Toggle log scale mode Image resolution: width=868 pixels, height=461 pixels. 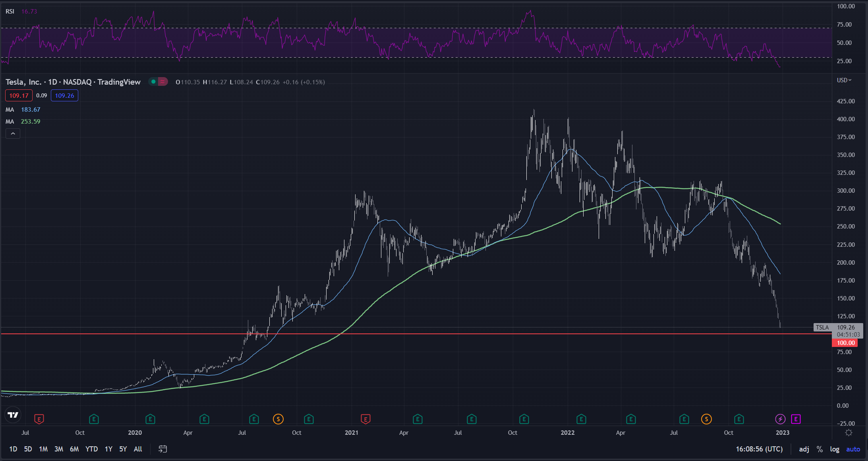coord(835,449)
